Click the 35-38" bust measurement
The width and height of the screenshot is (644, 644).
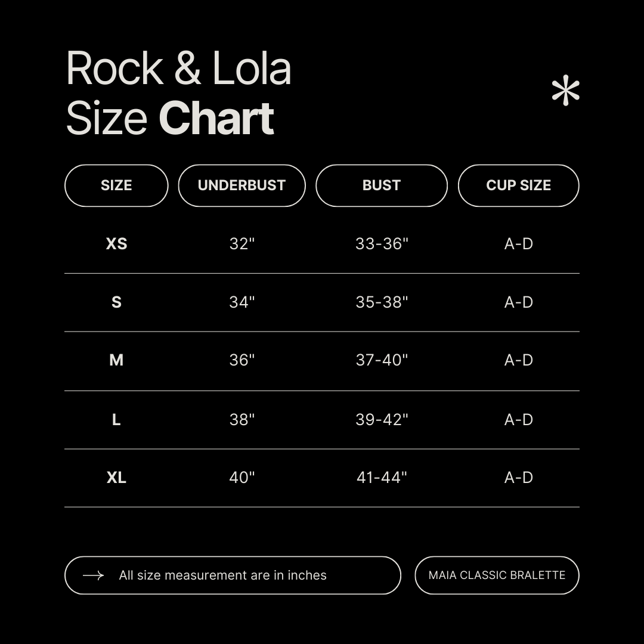[382, 302]
